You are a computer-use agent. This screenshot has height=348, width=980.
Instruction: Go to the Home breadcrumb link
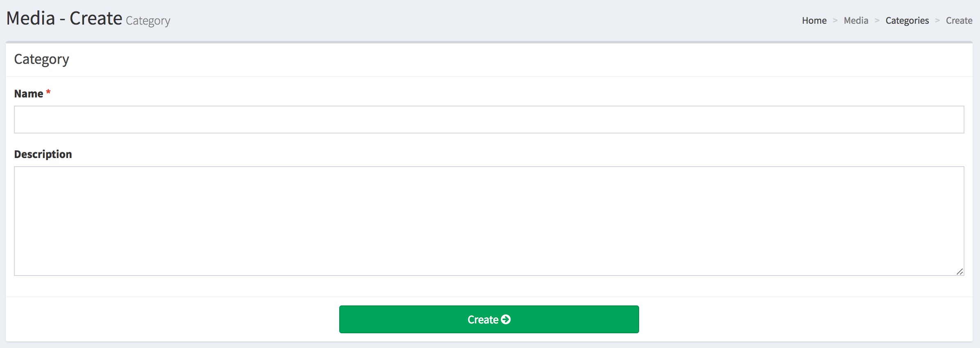(x=814, y=20)
